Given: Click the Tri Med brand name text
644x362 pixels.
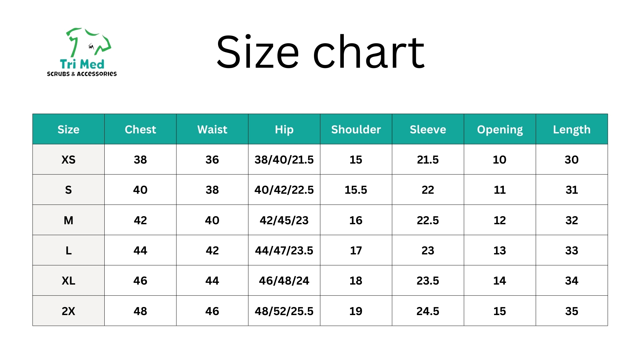Looking at the screenshot, I should (x=82, y=64).
